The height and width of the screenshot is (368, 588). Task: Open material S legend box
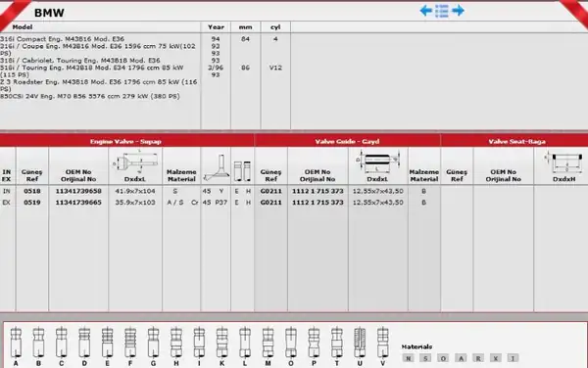tap(425, 358)
